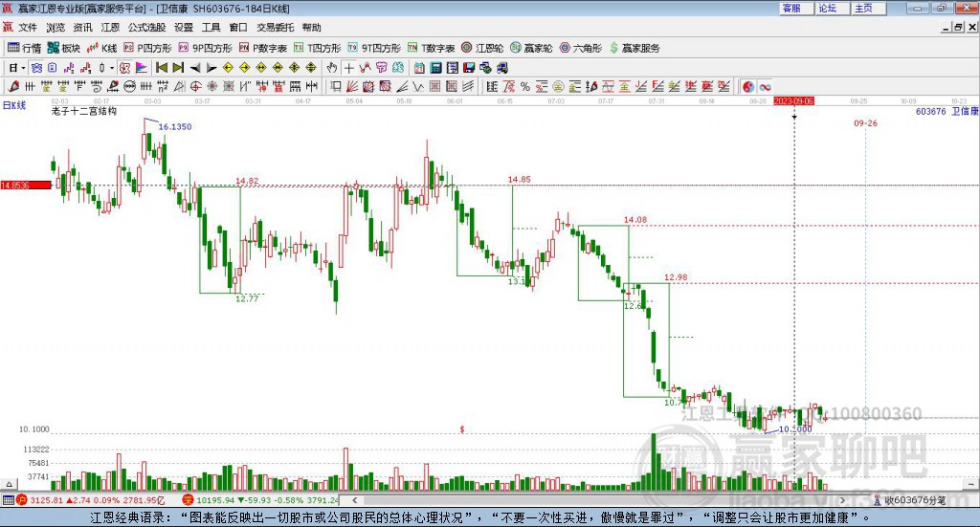Select the Gann fan lines tool
The width and height of the screenshot is (980, 527).
pyautogui.click(x=352, y=87)
